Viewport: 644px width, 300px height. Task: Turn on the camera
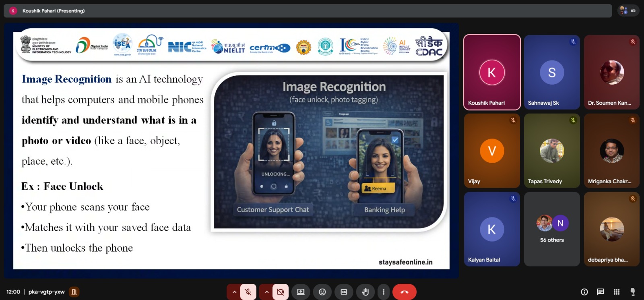point(281,292)
